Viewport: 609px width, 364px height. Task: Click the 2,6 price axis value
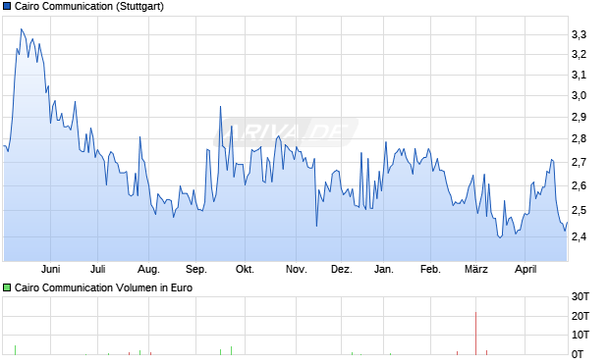(x=579, y=185)
